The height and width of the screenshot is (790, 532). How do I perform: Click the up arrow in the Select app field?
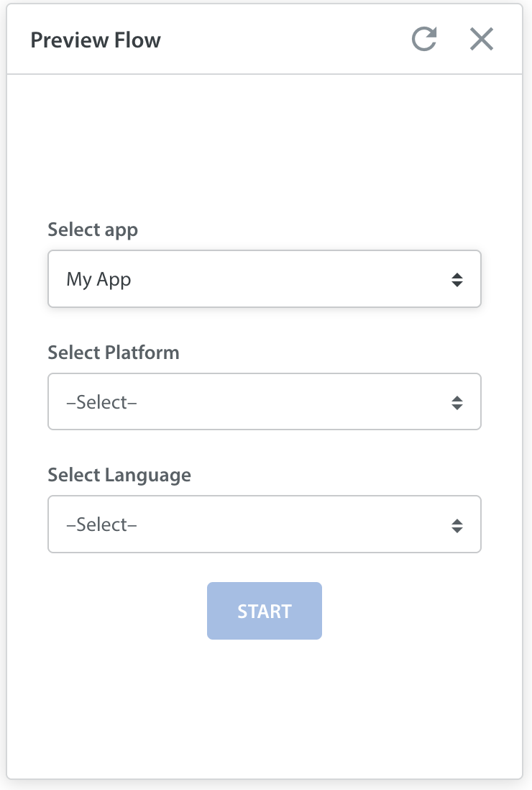[x=457, y=276]
